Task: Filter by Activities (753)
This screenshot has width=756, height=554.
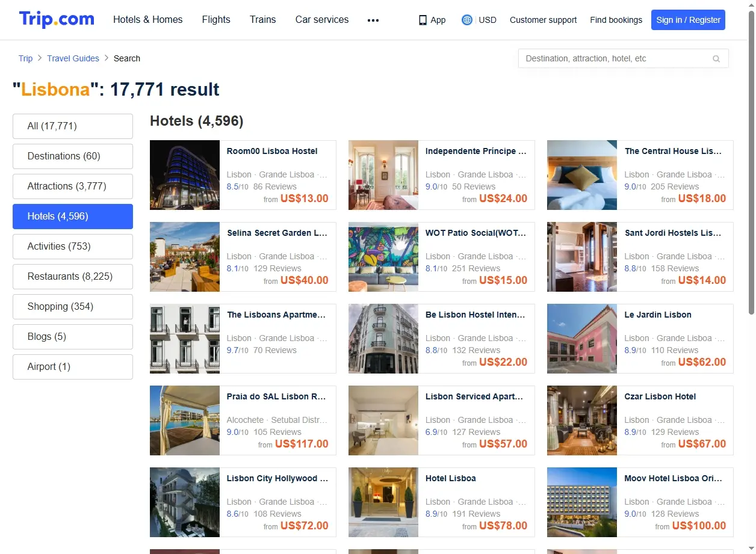Action: point(73,247)
